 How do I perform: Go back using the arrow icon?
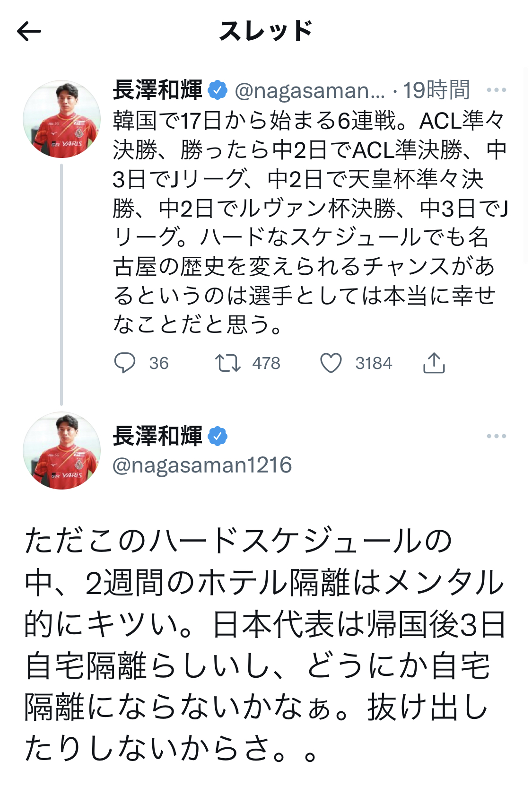click(x=29, y=32)
